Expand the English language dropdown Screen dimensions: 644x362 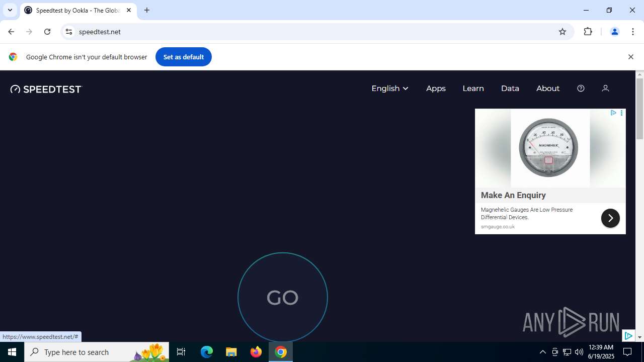[x=390, y=88]
